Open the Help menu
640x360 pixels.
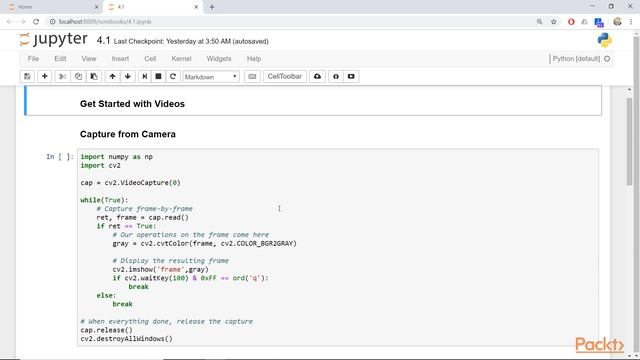(254, 59)
